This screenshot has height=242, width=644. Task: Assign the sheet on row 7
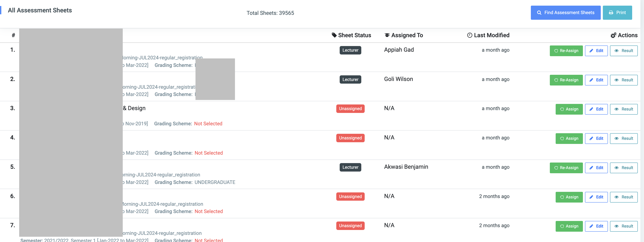pyautogui.click(x=569, y=226)
